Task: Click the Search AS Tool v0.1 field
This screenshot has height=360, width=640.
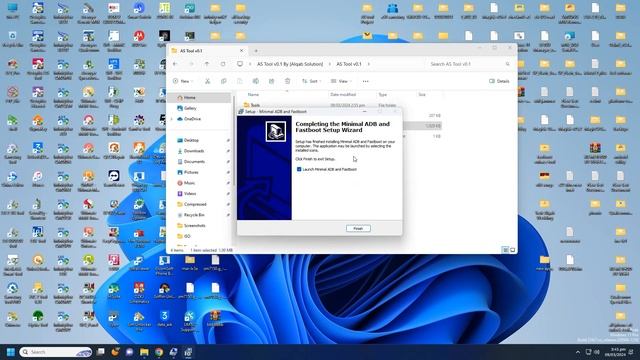Action: tap(469, 64)
